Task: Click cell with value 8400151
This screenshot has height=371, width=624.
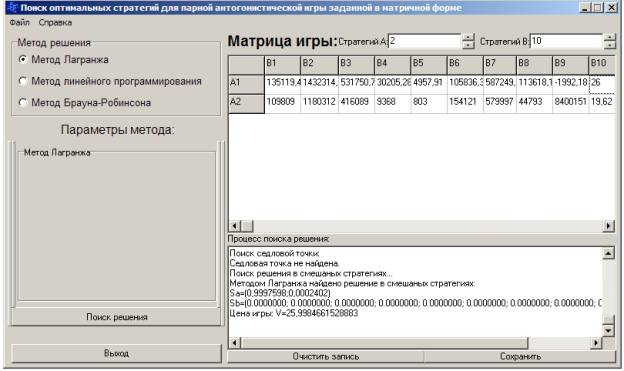Action: tap(571, 103)
